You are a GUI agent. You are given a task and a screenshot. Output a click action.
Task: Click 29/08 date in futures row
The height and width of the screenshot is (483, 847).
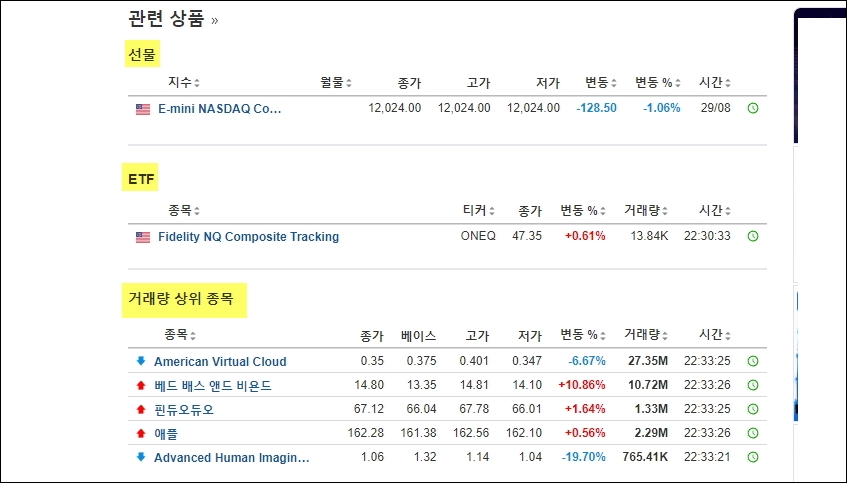click(x=716, y=108)
